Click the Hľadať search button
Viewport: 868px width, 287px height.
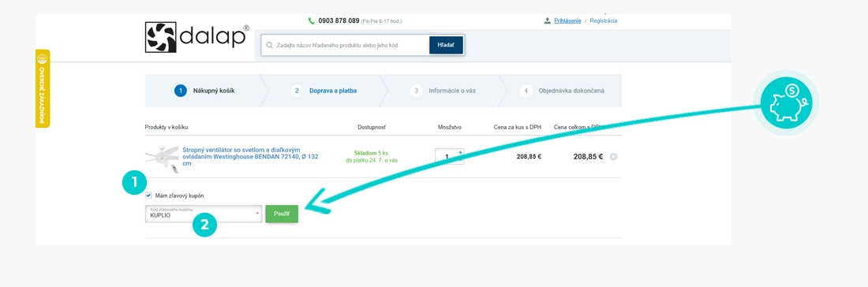[x=446, y=46]
